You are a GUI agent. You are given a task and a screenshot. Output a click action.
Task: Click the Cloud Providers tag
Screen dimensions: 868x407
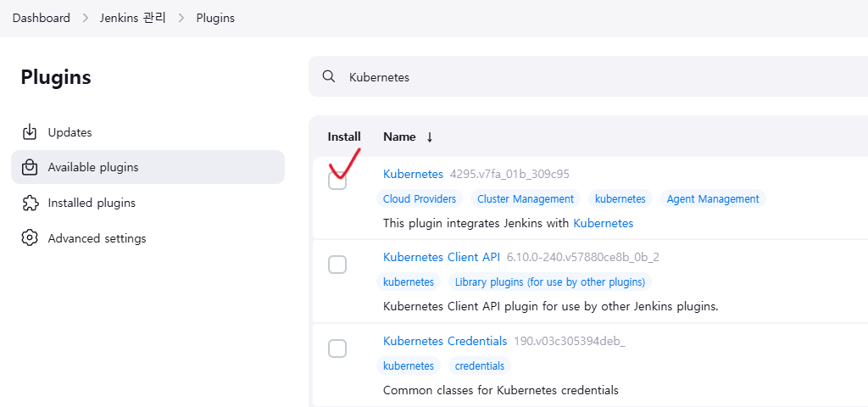(420, 198)
